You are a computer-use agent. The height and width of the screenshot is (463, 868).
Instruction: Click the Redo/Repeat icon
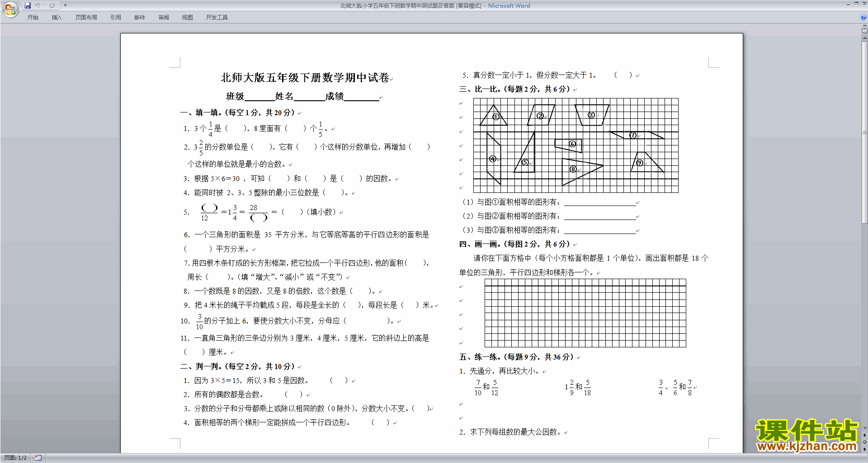52,5
